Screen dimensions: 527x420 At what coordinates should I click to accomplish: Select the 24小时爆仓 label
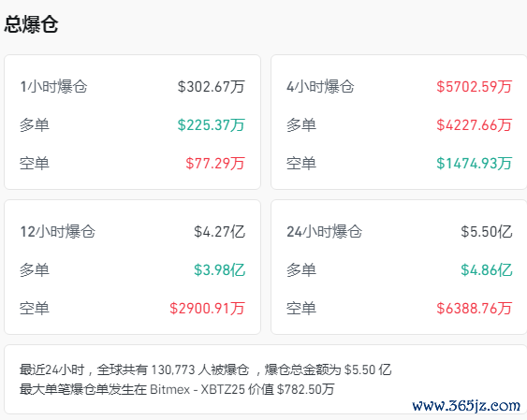tap(324, 232)
